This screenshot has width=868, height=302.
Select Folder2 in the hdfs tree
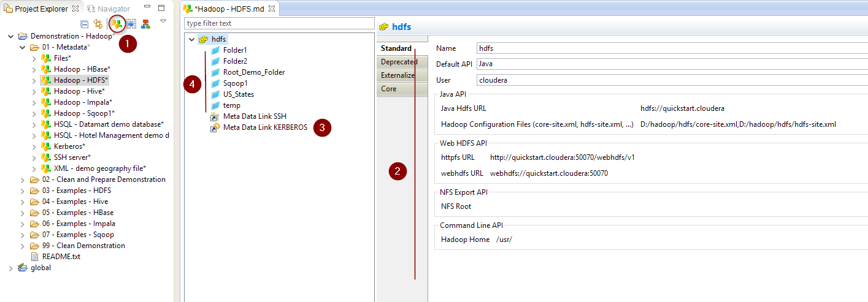tap(235, 61)
